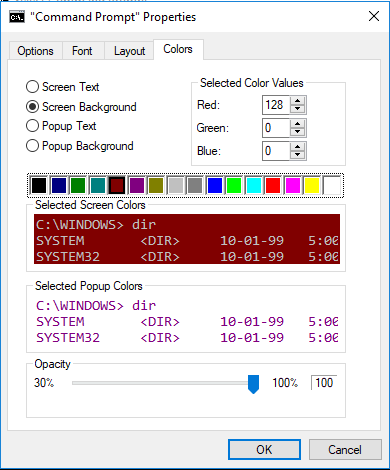Image resolution: width=390 pixels, height=470 pixels.
Task: Choose the cyan color swatch
Action: click(254, 185)
